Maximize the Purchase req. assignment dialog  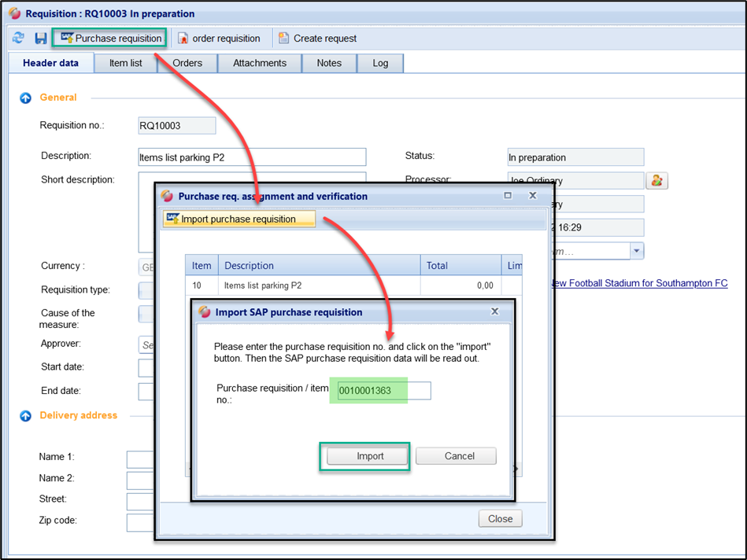(x=508, y=196)
